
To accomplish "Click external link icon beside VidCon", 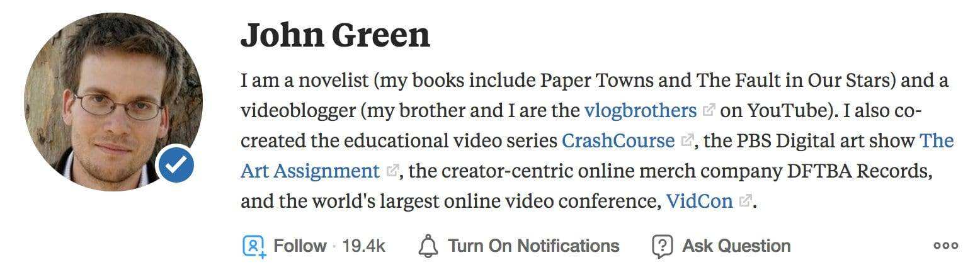I will [x=746, y=202].
